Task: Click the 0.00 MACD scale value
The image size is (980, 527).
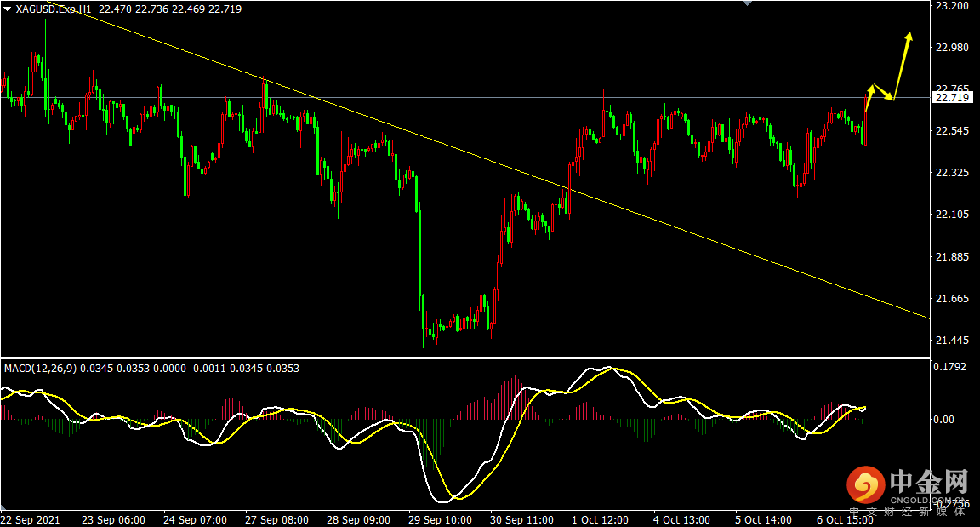Action: (x=943, y=420)
